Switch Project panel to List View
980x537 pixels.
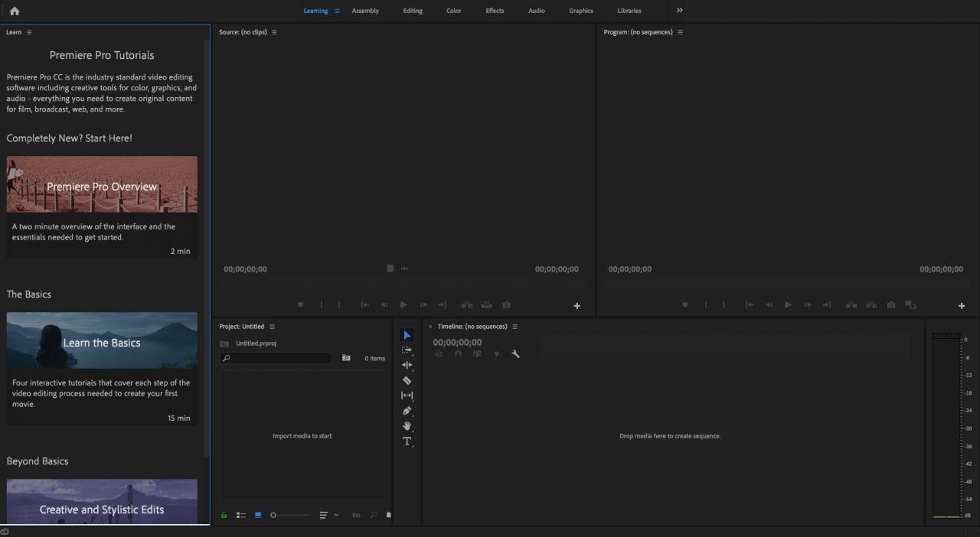point(240,515)
